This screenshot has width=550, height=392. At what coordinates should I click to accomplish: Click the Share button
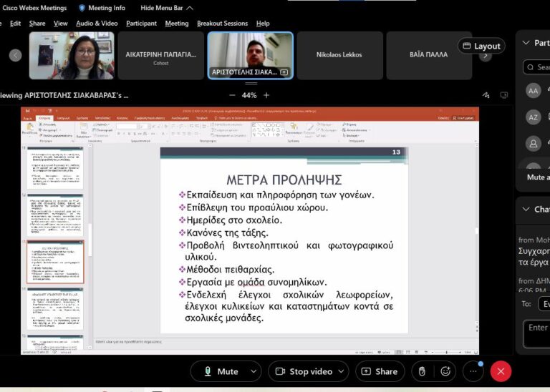(380, 371)
